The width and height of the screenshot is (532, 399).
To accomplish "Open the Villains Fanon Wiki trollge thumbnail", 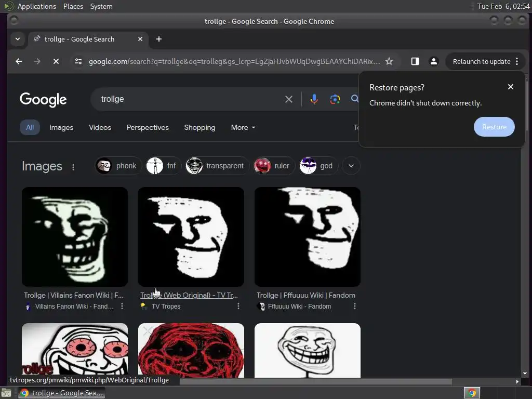I will coord(75,237).
